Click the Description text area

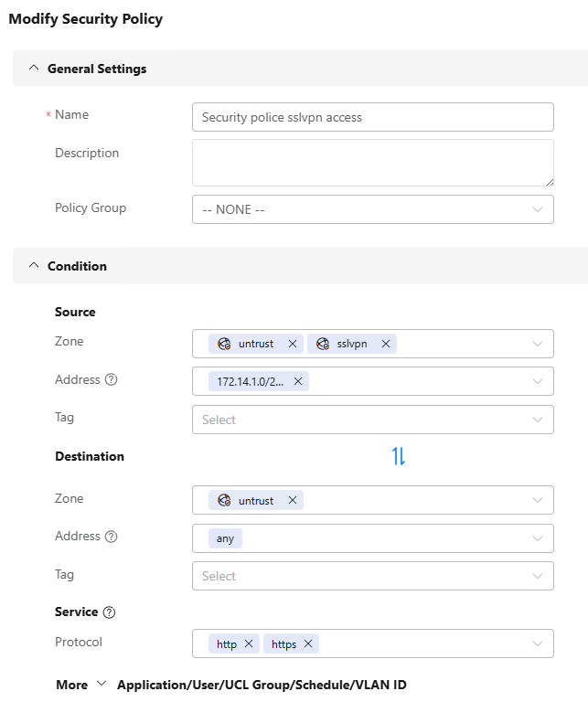coord(372,163)
